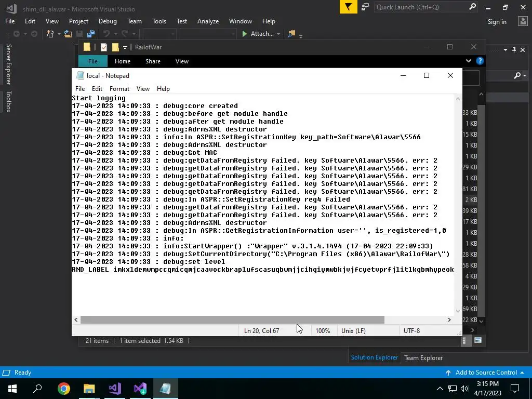532x399 pixels.
Task: Open Visual Studio Analyze menu
Action: coord(208,21)
